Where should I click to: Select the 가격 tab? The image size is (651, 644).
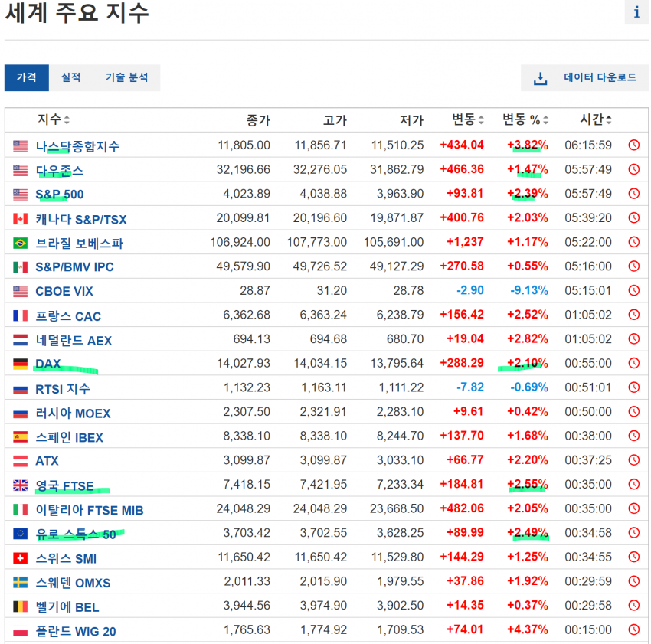[x=27, y=77]
